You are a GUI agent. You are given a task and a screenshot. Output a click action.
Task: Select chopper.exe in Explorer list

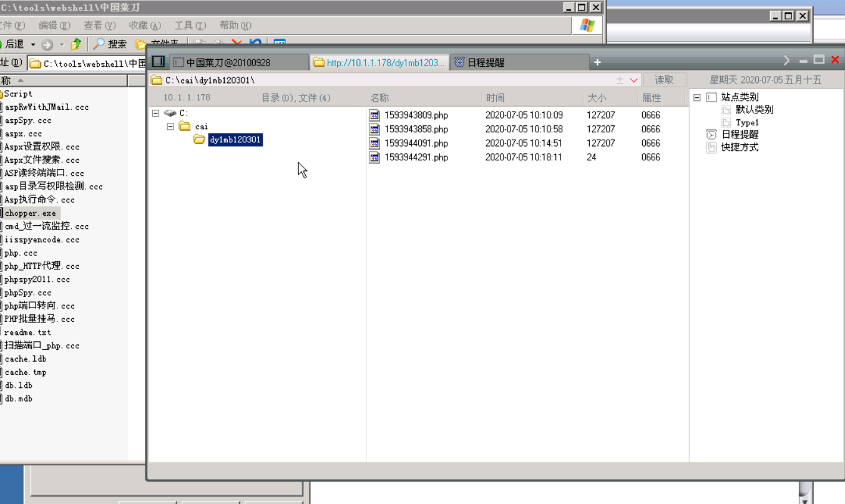point(30,213)
